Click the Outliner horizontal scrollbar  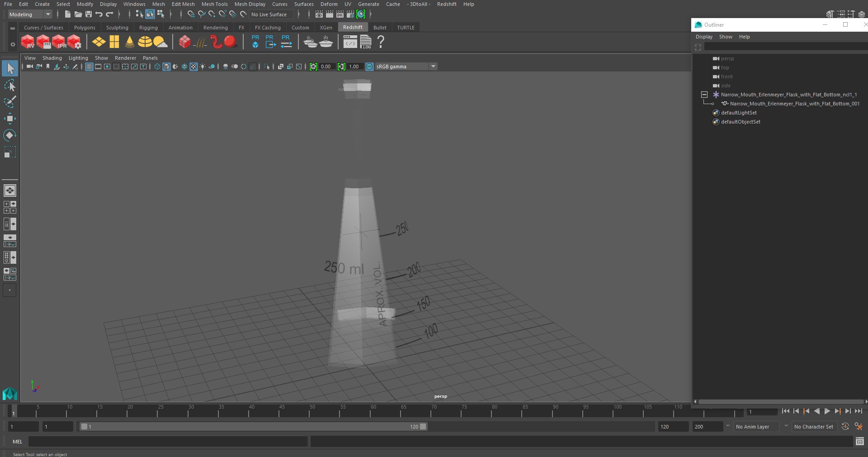(781, 402)
